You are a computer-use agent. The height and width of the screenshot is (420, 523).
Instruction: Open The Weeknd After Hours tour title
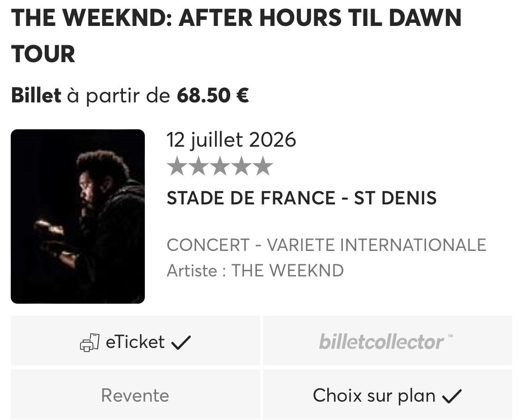click(x=236, y=36)
